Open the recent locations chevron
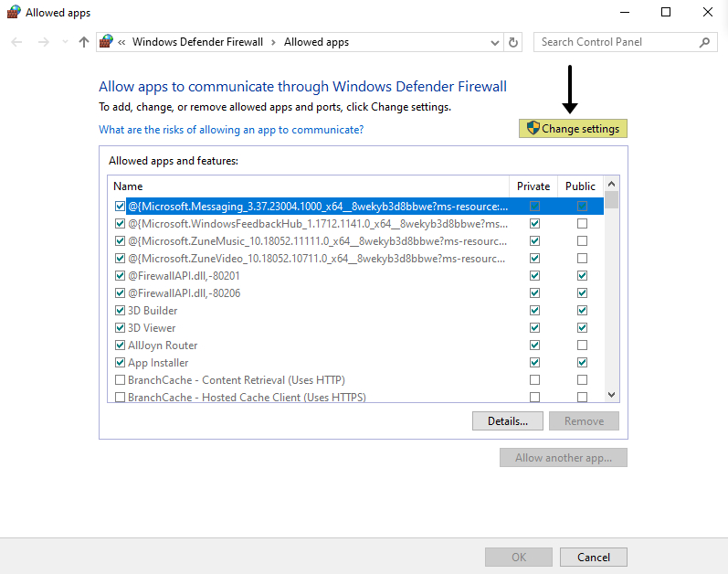 [x=64, y=42]
